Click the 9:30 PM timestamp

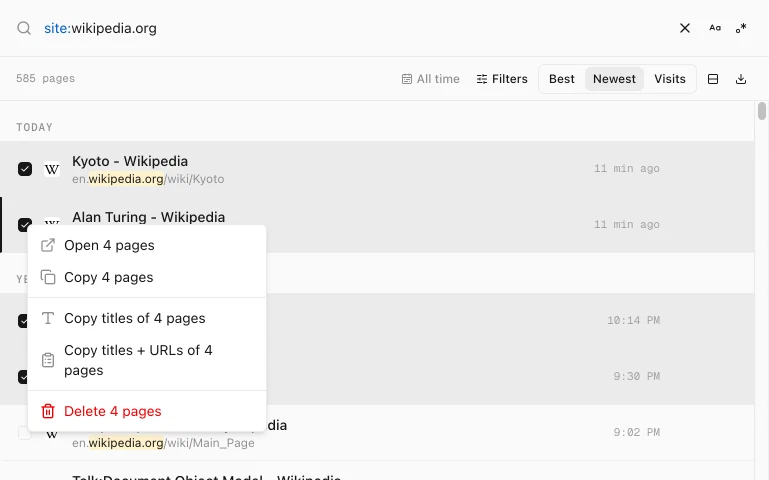point(636,377)
